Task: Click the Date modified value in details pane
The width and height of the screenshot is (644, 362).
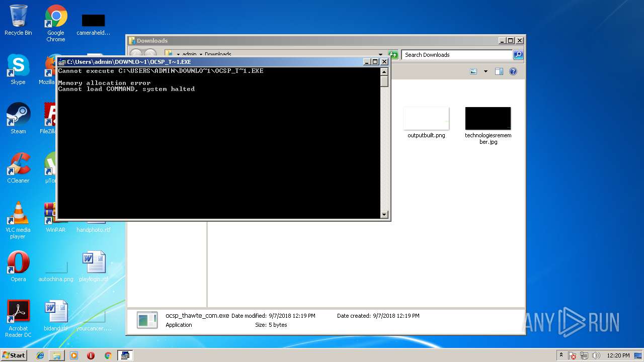Action: [292, 316]
